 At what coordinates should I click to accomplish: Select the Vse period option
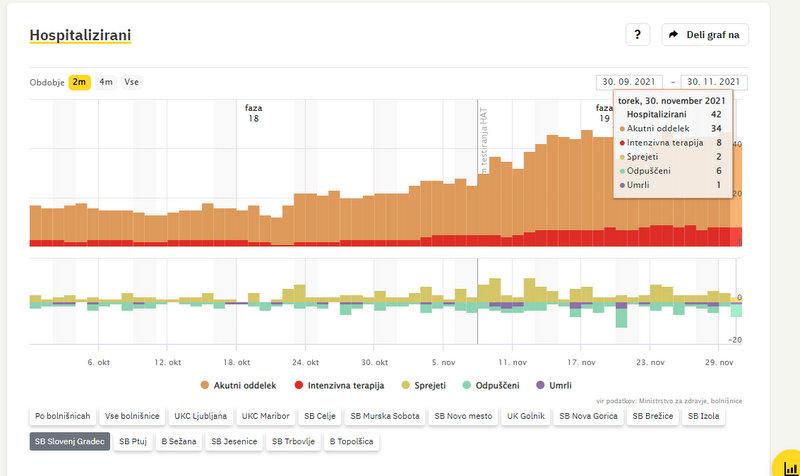coord(131,82)
